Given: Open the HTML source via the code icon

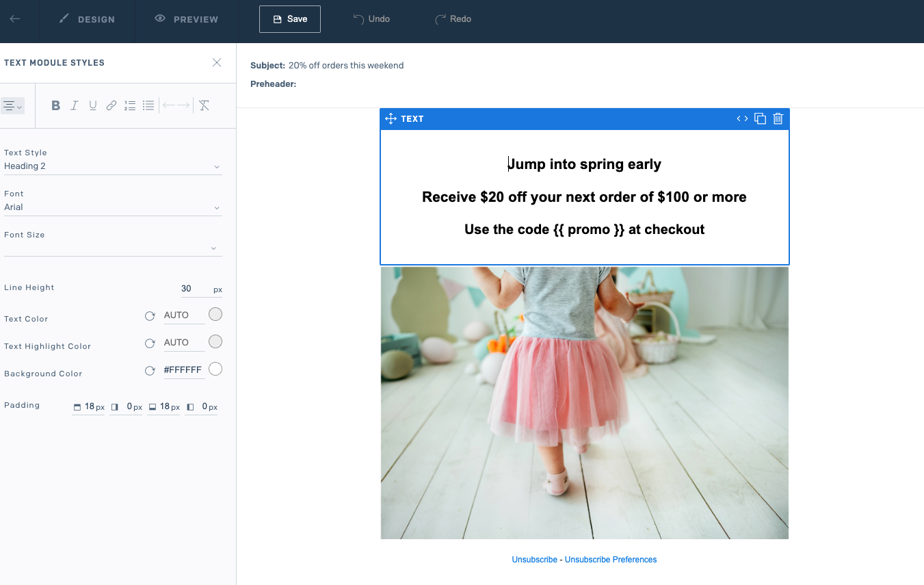Looking at the screenshot, I should 741,118.
